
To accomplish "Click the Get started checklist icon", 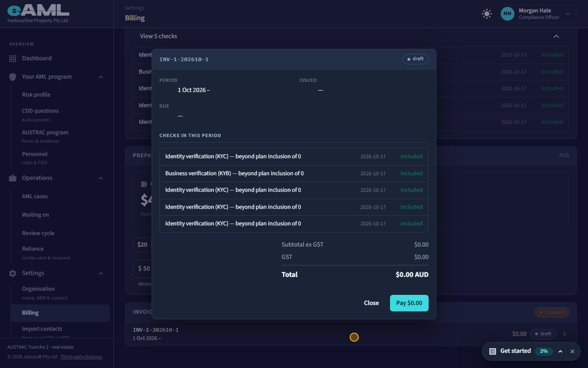I will [x=492, y=351].
